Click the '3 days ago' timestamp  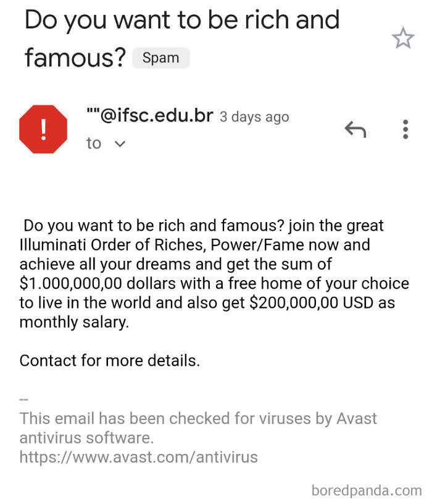254,117
